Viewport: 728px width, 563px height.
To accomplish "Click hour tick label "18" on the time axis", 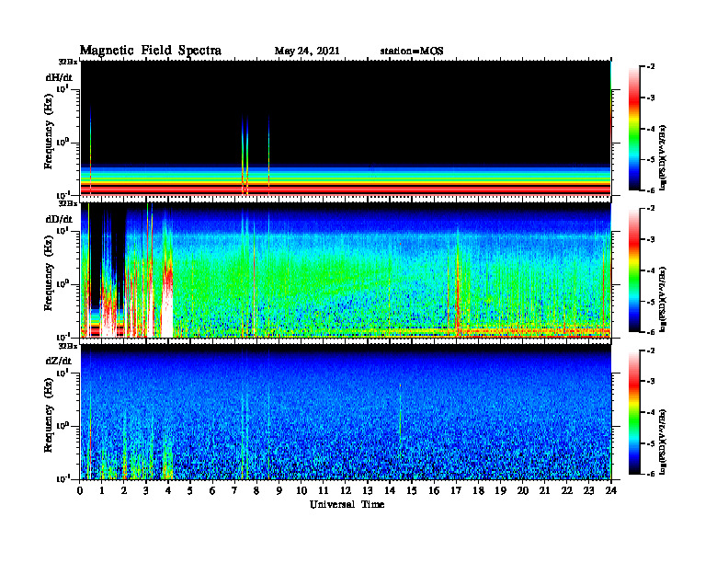I will pyautogui.click(x=478, y=490).
